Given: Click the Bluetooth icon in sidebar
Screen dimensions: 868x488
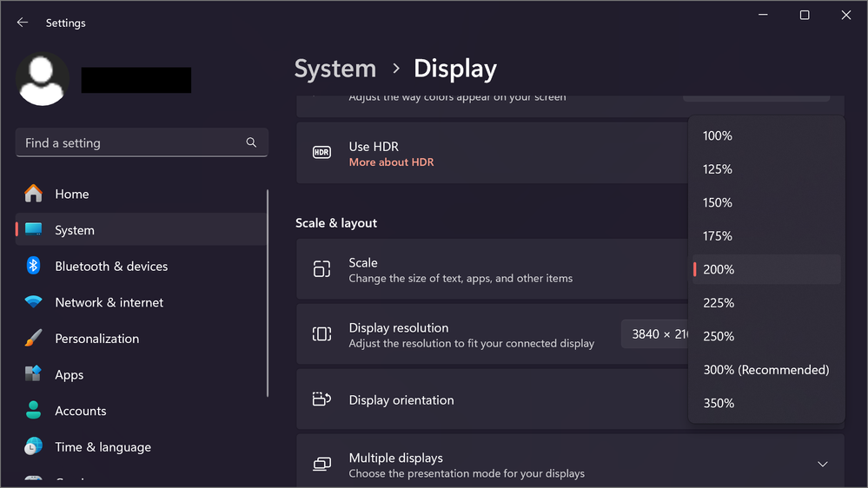Looking at the screenshot, I should pos(33,266).
